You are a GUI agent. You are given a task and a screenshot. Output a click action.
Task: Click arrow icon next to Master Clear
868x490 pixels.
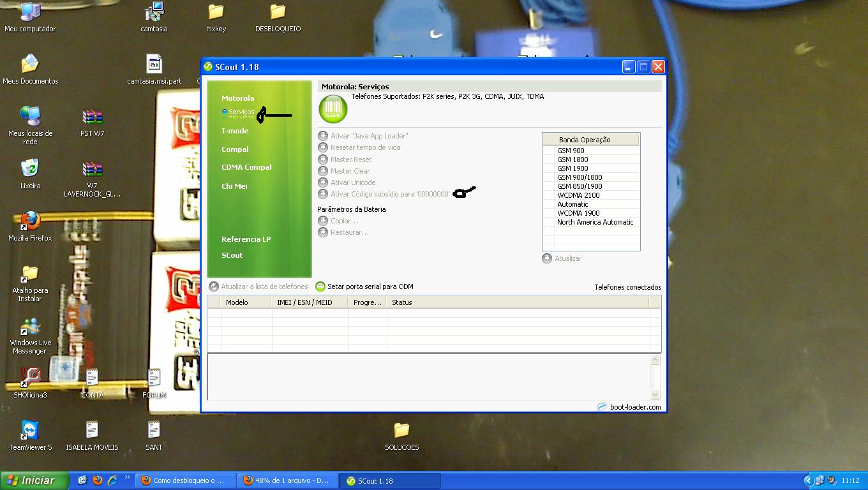click(x=323, y=171)
